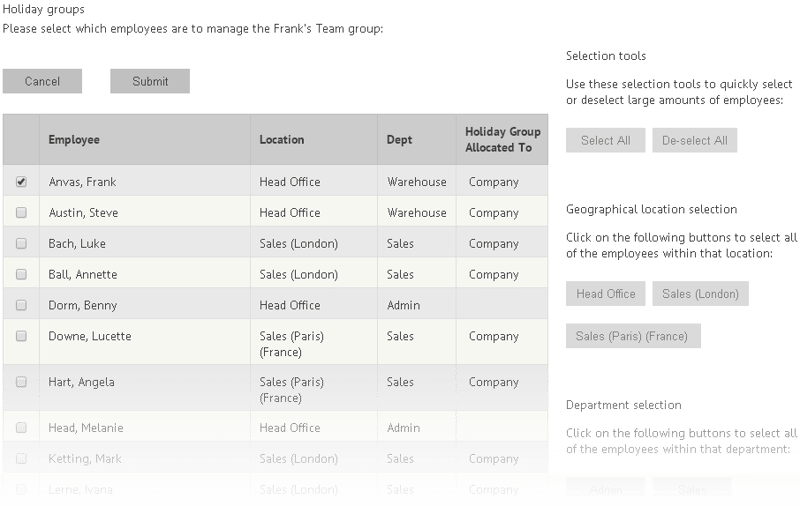Click the name Austin, Steve
Image resolution: width=800 pixels, height=506 pixels.
tap(83, 213)
